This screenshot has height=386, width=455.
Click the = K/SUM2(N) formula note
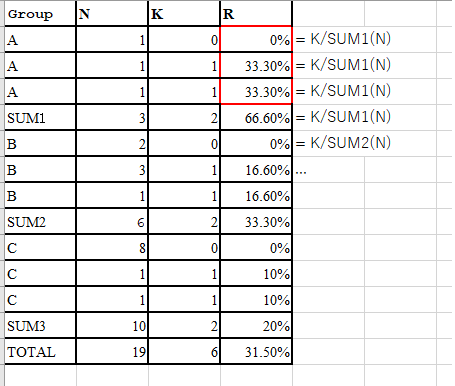(343, 143)
